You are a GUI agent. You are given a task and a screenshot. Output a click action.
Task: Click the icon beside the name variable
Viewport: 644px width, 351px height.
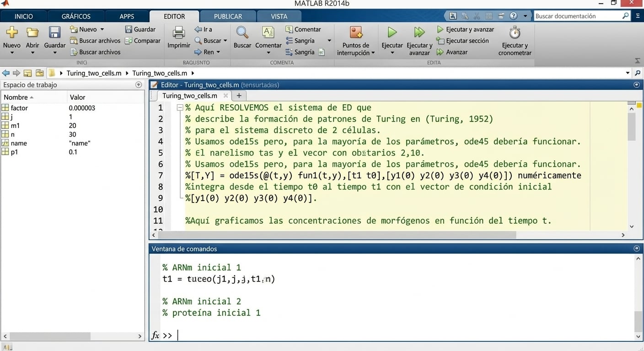click(x=5, y=143)
